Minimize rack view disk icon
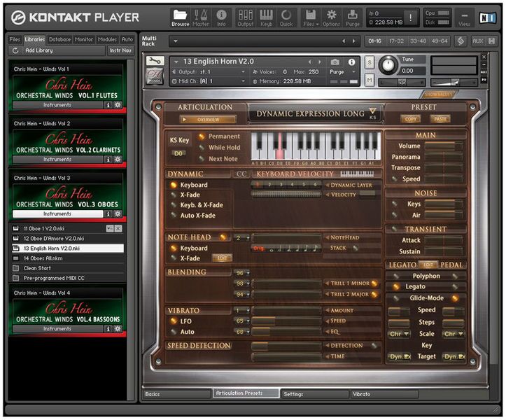This screenshot has height=420, width=506. tap(491, 41)
